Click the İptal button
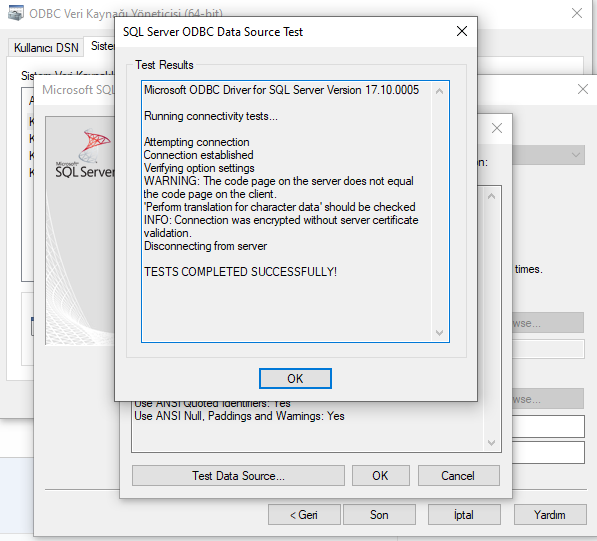Screen dimensions: 597x541 (464, 515)
